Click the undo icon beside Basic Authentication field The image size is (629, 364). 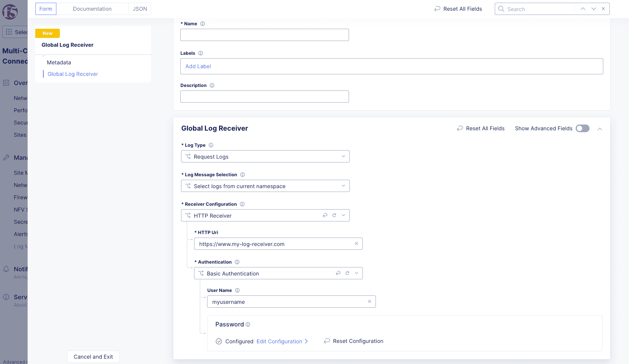338,273
